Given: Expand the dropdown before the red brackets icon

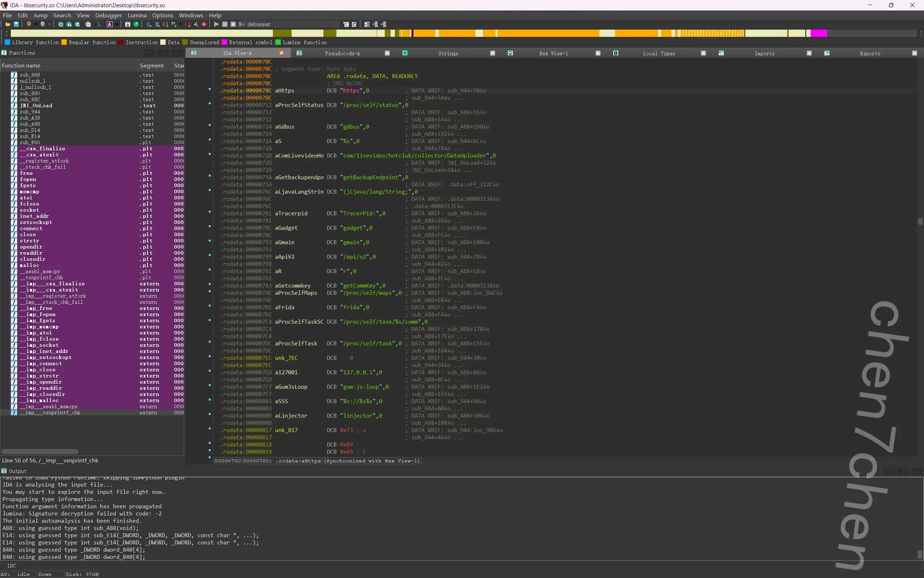Looking at the screenshot, I should (x=180, y=24).
